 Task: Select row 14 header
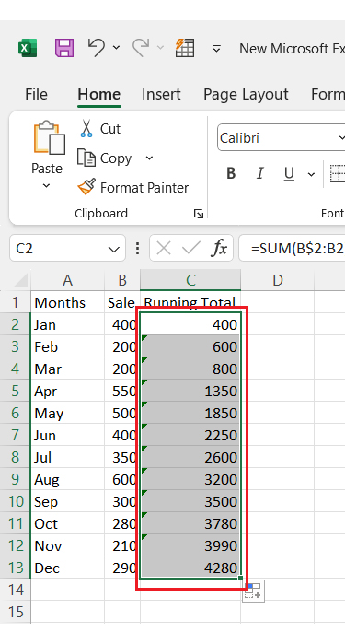point(15,590)
